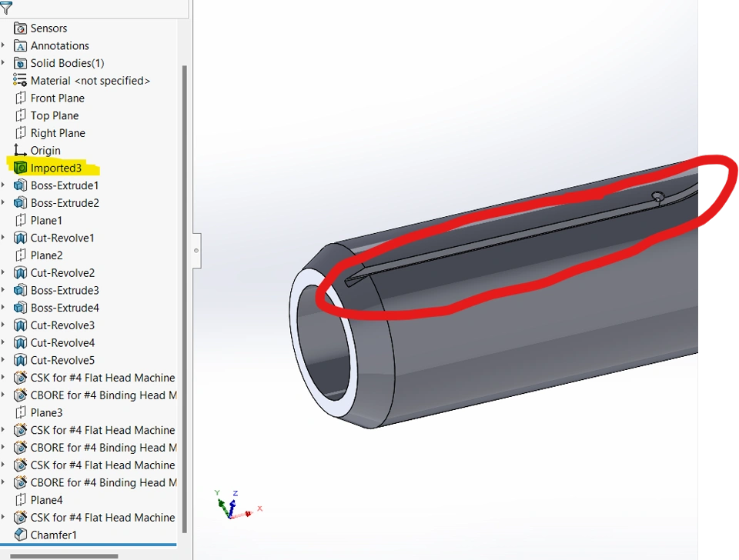Select the 'Cut-Revolve5' label
739x560 pixels.
click(x=62, y=360)
